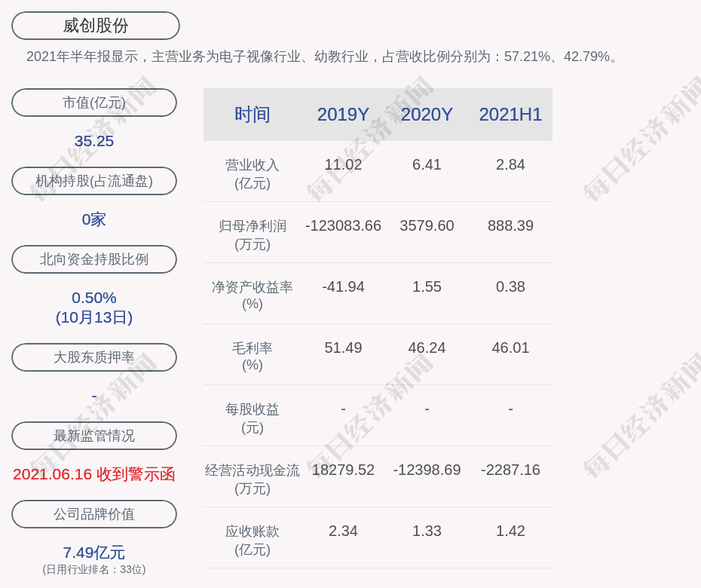Select the 2021H1 column header

point(510,115)
